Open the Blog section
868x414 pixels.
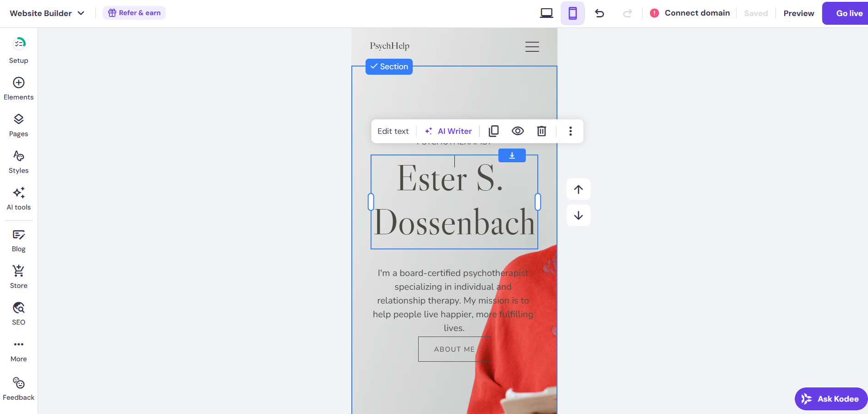[19, 241]
